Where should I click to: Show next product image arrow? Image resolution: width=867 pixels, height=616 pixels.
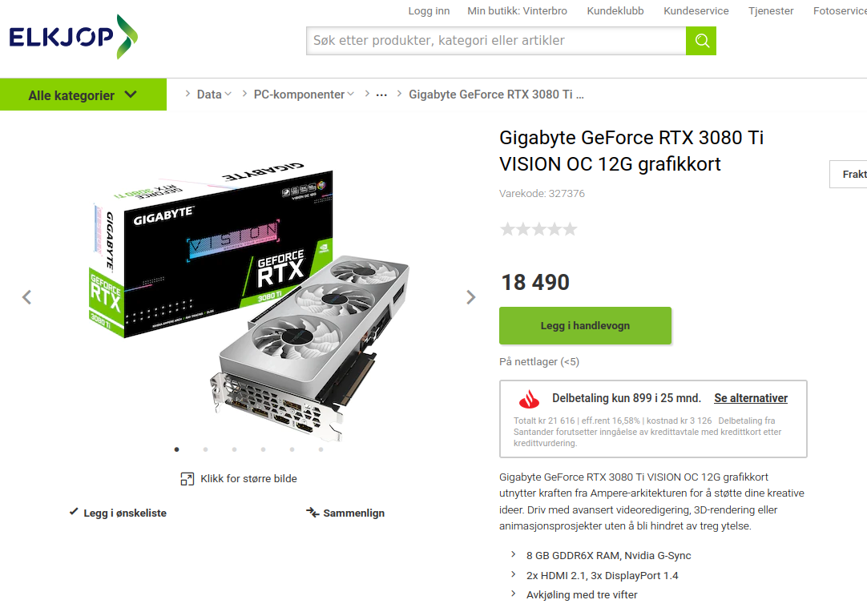[x=470, y=297]
